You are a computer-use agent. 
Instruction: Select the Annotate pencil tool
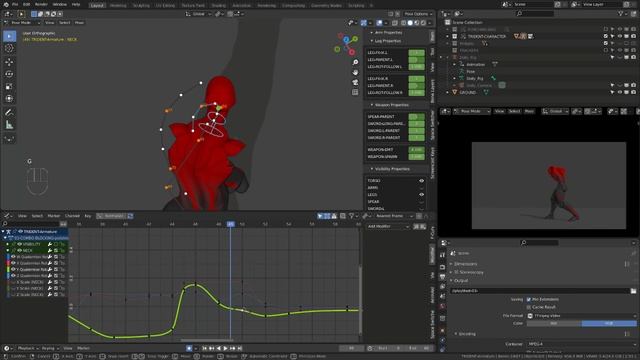click(x=9, y=112)
